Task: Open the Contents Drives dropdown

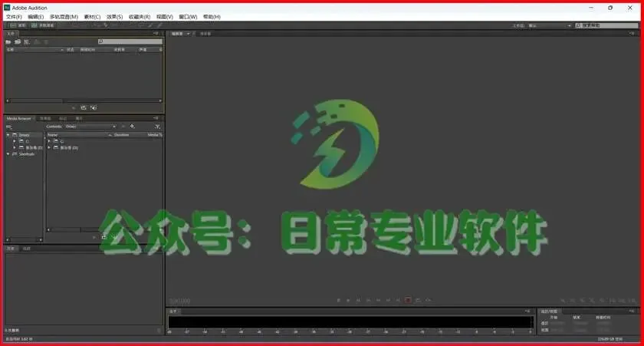Action: pyautogui.click(x=90, y=126)
